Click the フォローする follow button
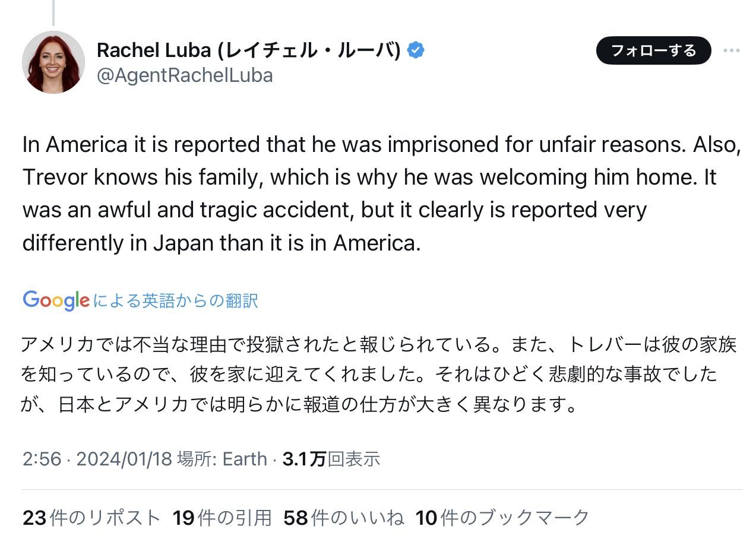 point(653,50)
